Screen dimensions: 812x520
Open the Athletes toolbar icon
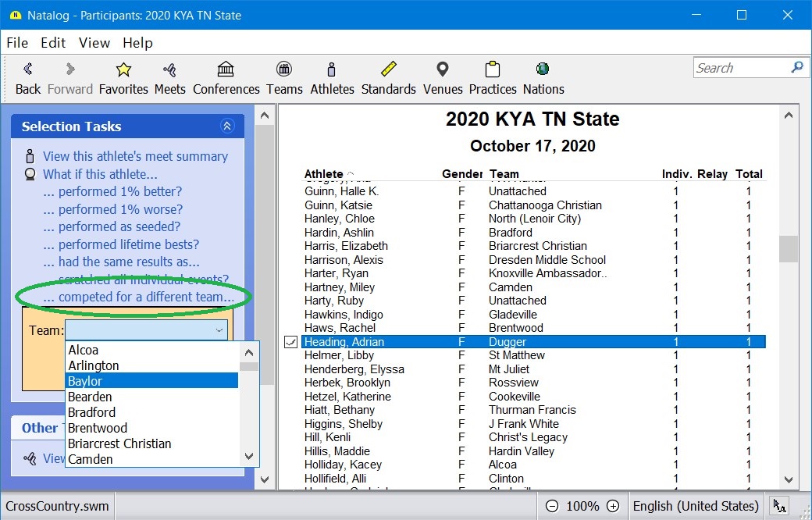[332, 70]
